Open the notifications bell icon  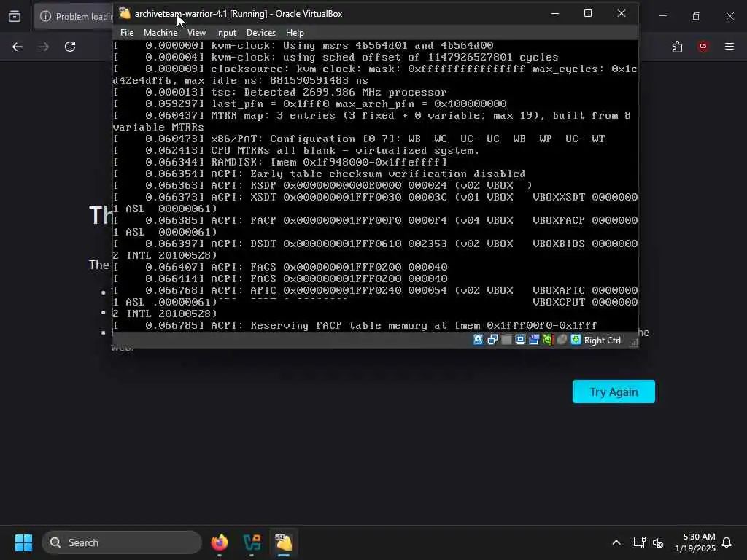coord(727,542)
